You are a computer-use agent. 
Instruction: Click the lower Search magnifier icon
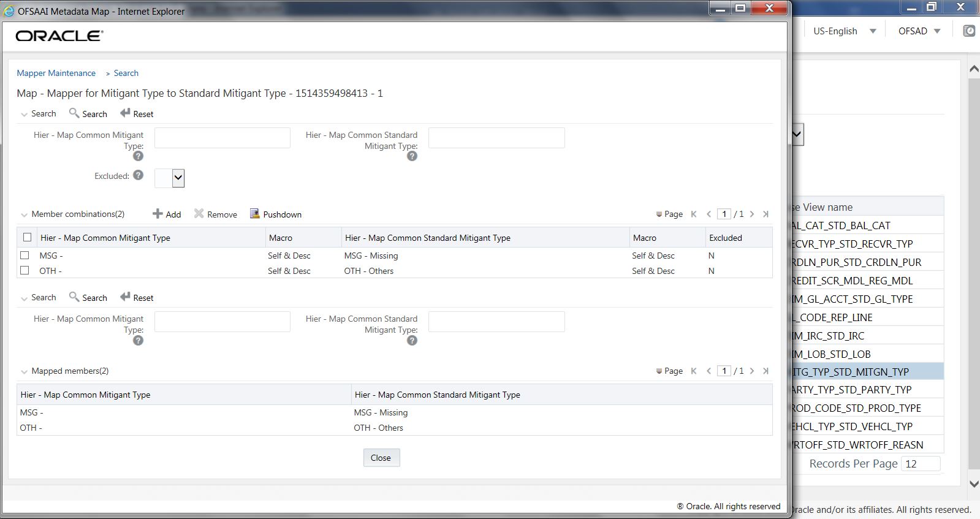click(x=74, y=297)
